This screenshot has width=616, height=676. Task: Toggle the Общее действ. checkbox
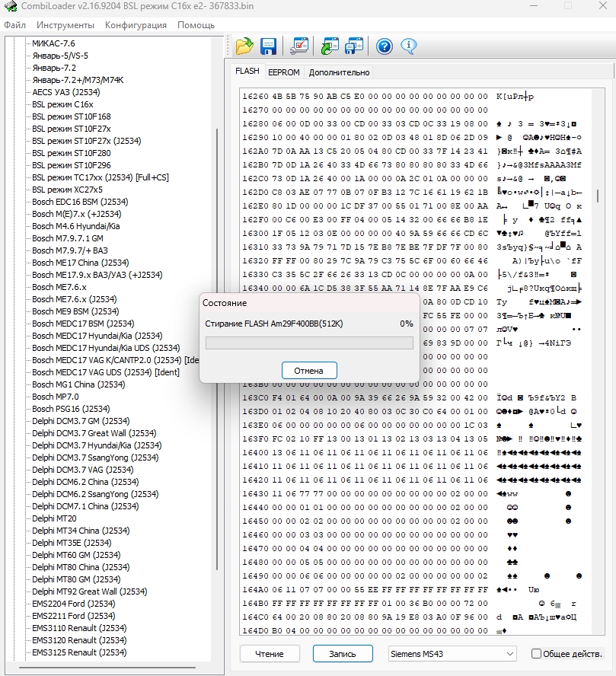pos(536,654)
